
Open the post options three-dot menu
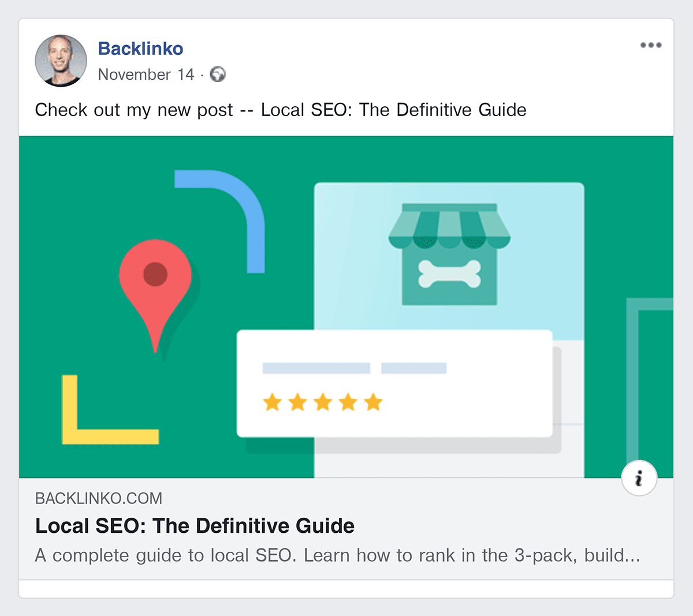point(650,45)
